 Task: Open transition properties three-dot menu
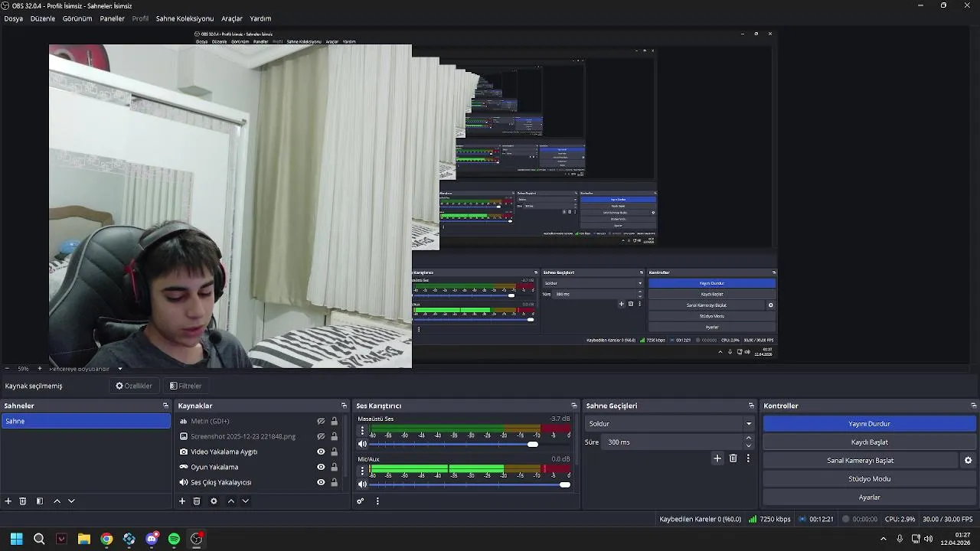[748, 458]
